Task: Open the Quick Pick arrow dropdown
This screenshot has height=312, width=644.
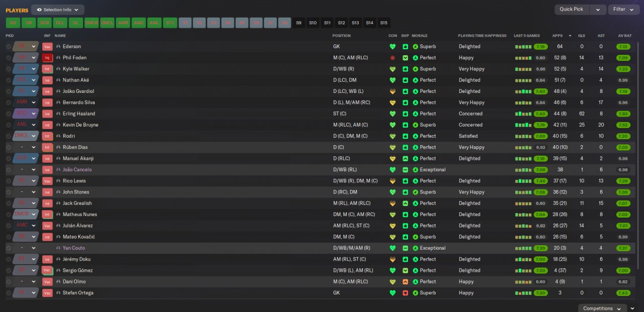Action: 598,10
